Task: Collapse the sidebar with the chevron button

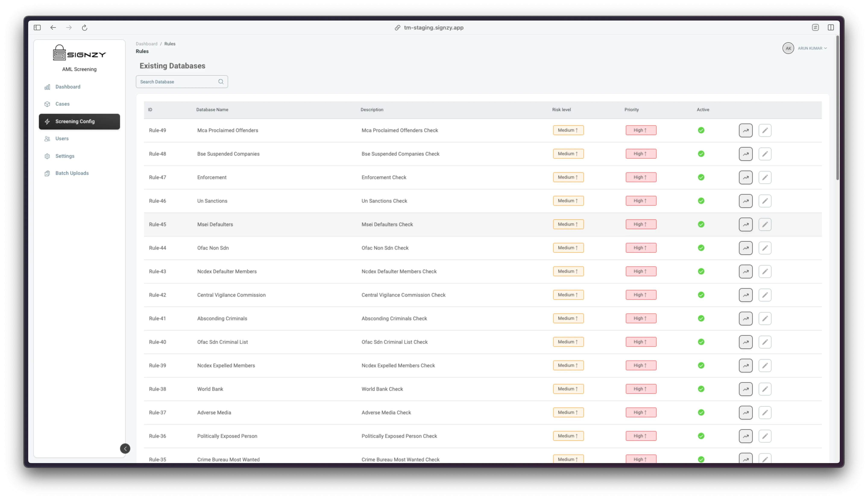Action: pos(125,449)
